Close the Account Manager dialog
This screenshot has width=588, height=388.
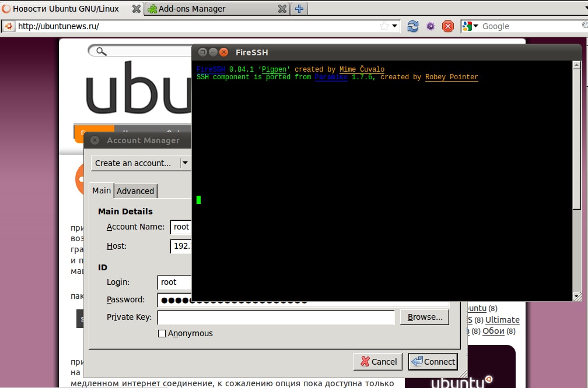click(x=95, y=140)
